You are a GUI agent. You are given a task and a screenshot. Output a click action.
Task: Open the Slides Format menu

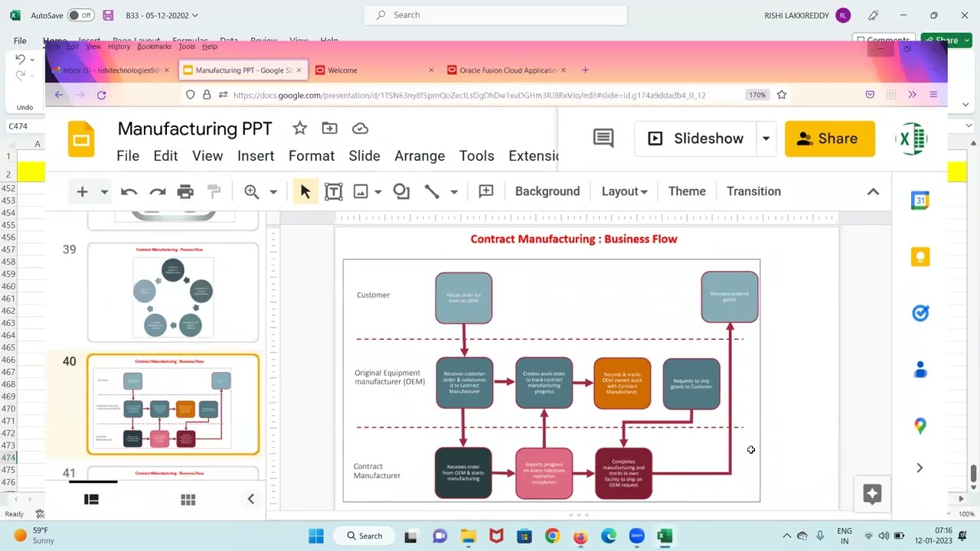312,156
